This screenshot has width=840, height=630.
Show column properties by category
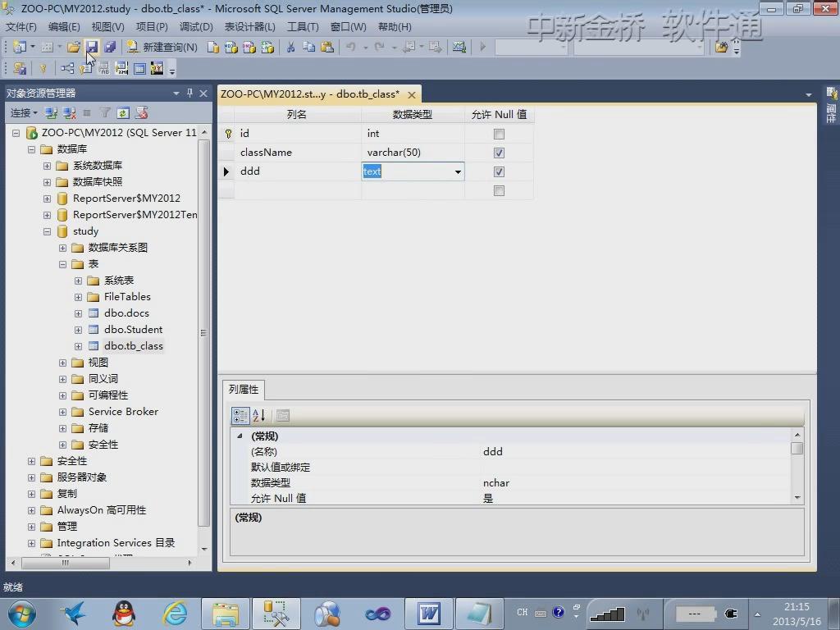(x=240, y=415)
